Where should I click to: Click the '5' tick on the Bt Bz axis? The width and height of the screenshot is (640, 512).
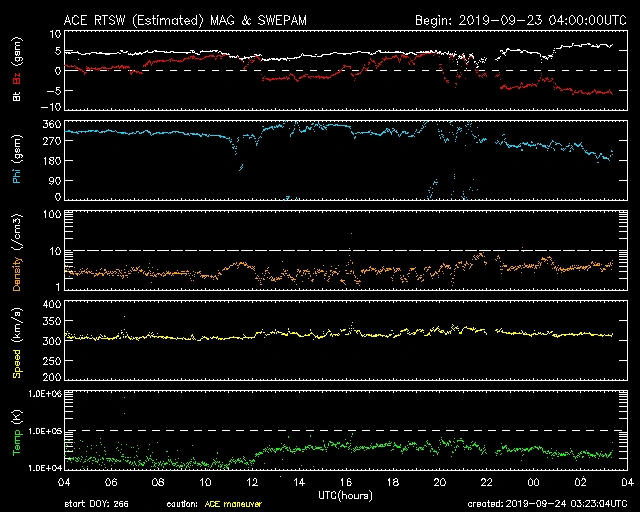click(58, 51)
